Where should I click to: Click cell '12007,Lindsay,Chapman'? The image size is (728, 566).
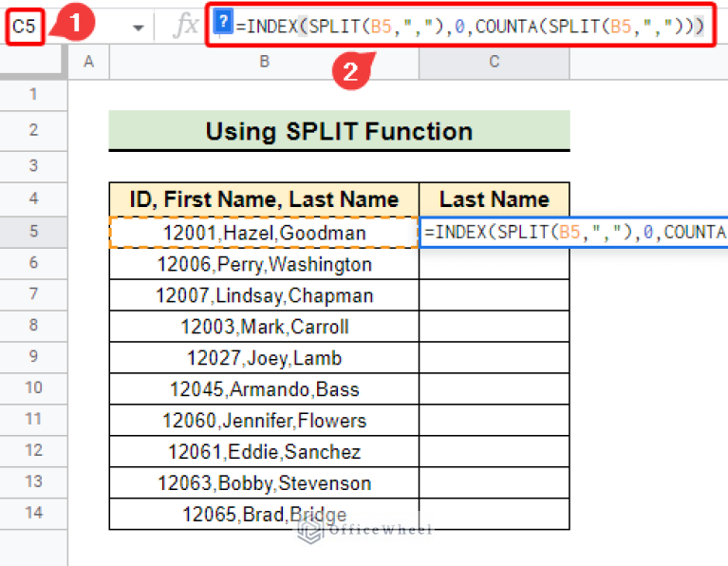click(x=264, y=295)
